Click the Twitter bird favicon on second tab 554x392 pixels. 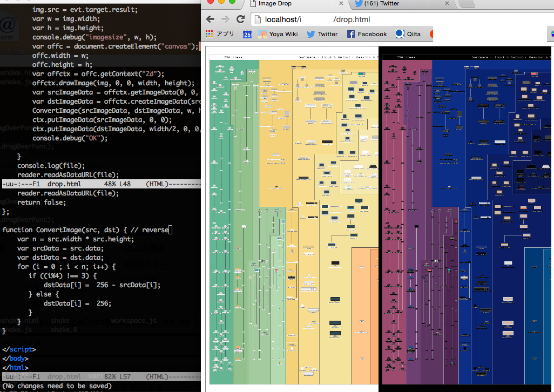359,4
